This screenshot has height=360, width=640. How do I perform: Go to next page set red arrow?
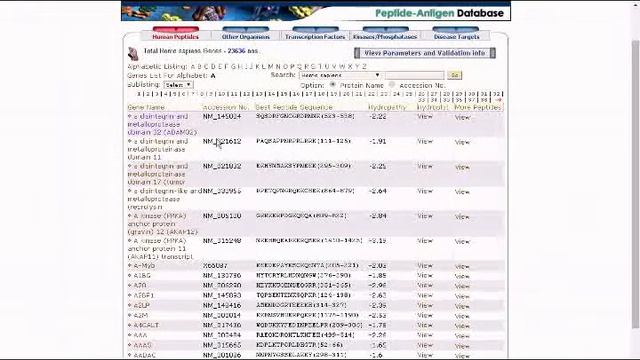[498, 100]
